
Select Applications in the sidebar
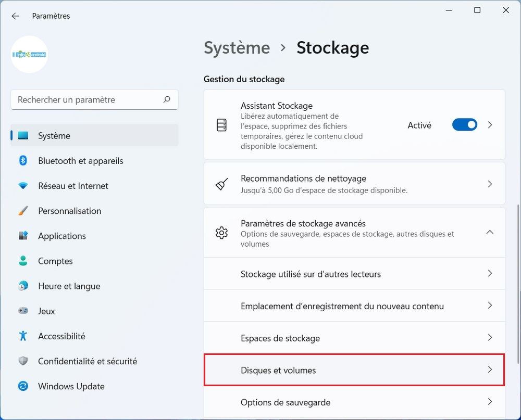[61, 236]
